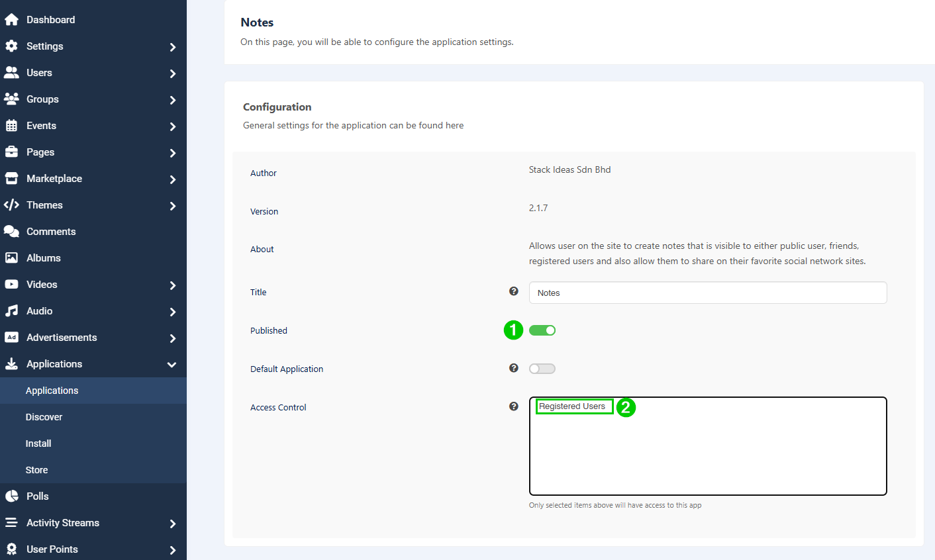Go to the Dashboard menu entry
Image resolution: width=935 pixels, height=560 pixels.
[50, 19]
